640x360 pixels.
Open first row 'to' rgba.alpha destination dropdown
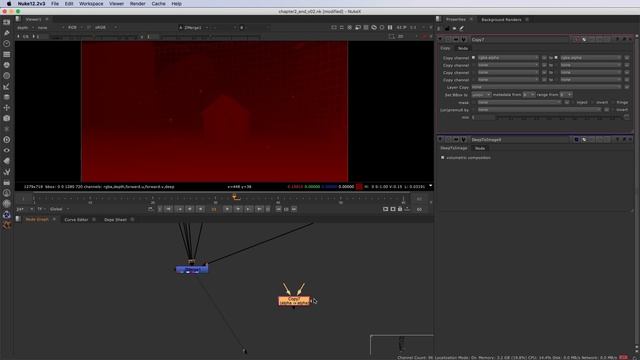(x=591, y=58)
